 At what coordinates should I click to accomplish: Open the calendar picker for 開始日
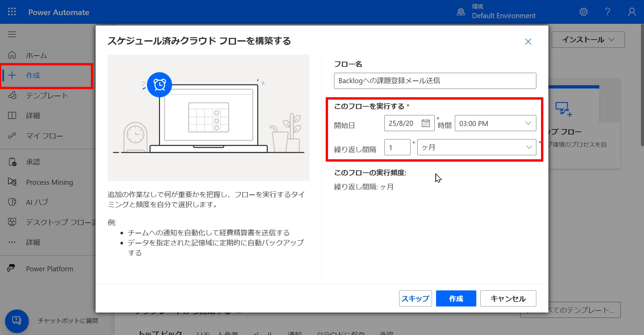(426, 123)
